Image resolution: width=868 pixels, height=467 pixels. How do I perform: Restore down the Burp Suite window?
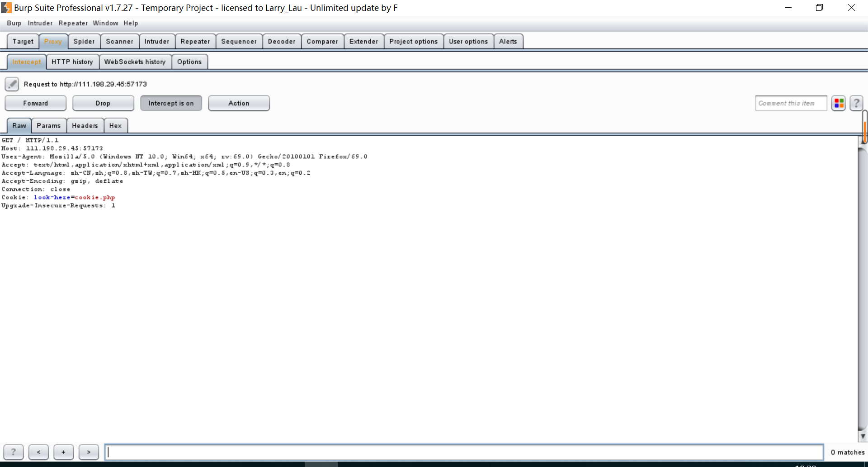pyautogui.click(x=819, y=8)
